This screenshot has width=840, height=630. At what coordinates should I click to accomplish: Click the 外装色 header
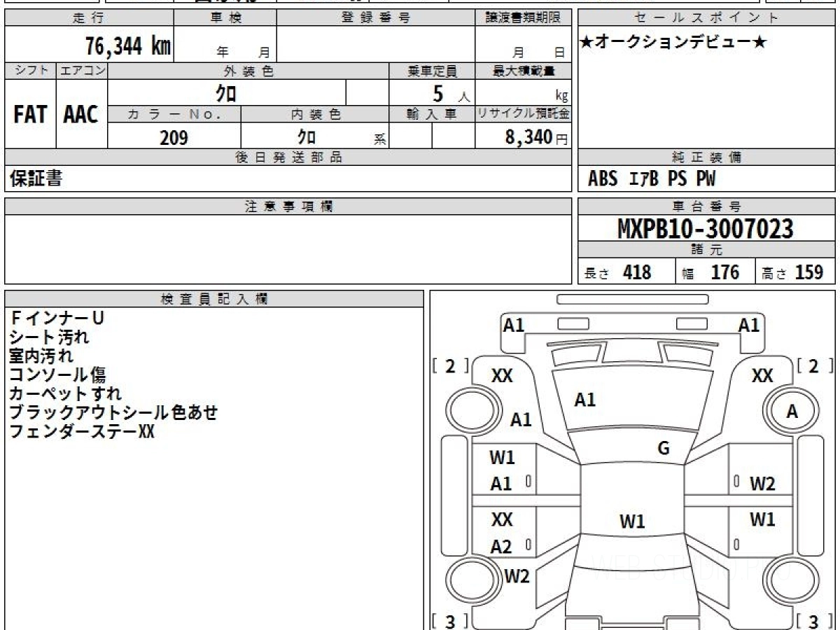[248, 71]
